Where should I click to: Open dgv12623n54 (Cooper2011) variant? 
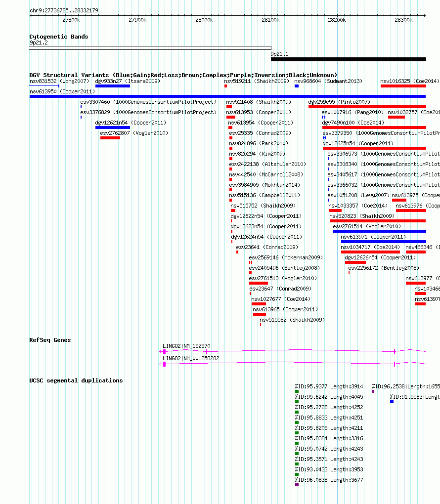coord(266,226)
